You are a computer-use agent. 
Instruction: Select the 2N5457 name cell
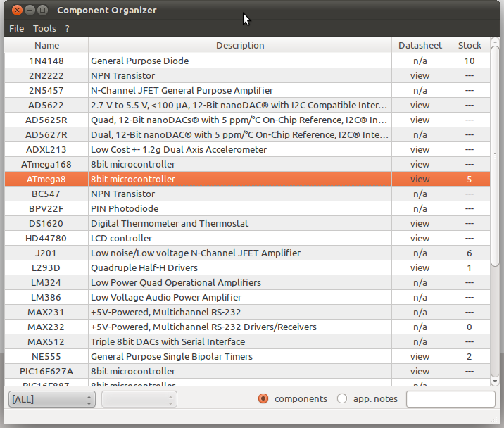46,91
